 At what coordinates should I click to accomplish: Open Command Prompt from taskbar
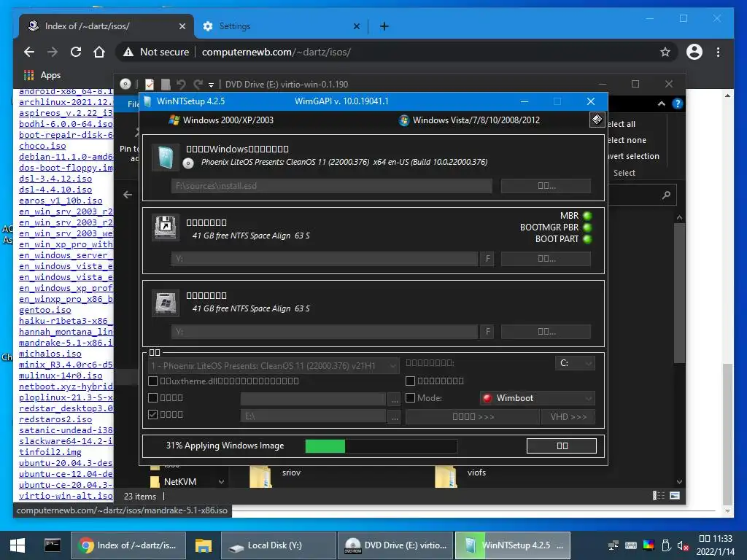point(53,545)
